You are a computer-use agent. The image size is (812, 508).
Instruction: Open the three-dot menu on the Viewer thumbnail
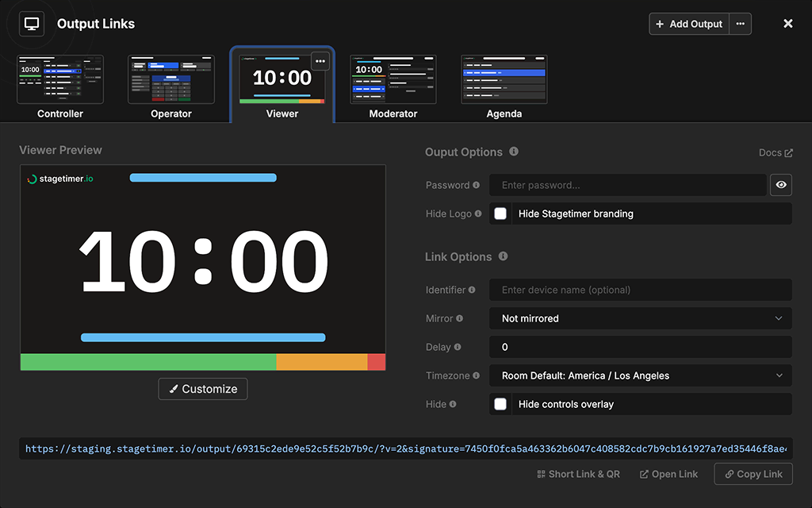(320, 61)
